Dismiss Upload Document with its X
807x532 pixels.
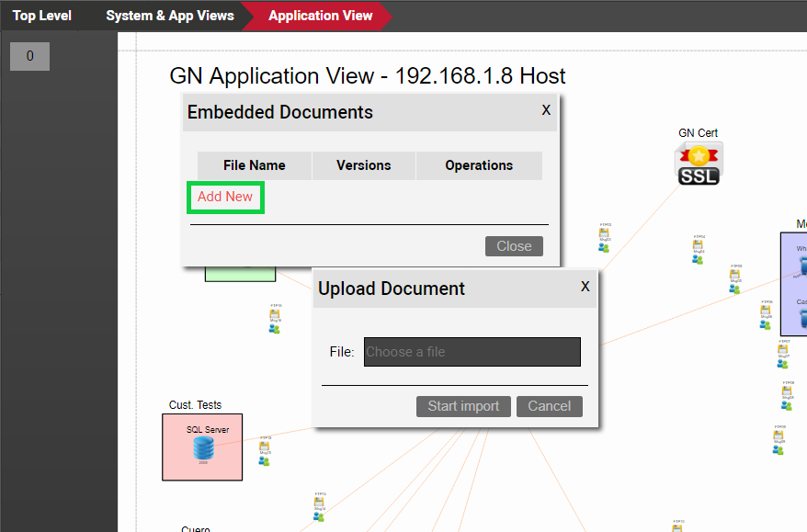[x=585, y=287]
